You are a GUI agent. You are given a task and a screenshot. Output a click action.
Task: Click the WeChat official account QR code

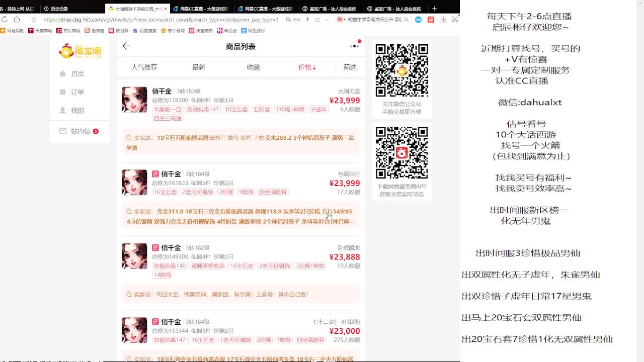[x=401, y=70]
